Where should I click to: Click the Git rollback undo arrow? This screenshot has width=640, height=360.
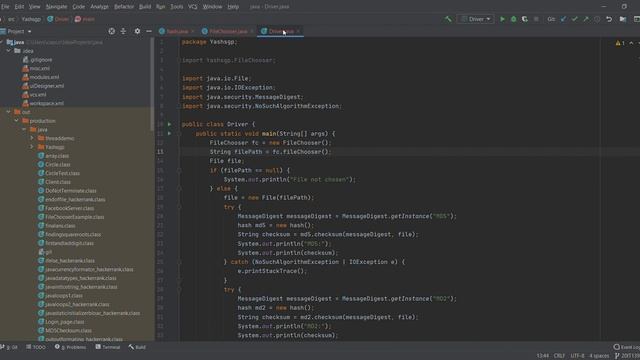click(x=609, y=19)
